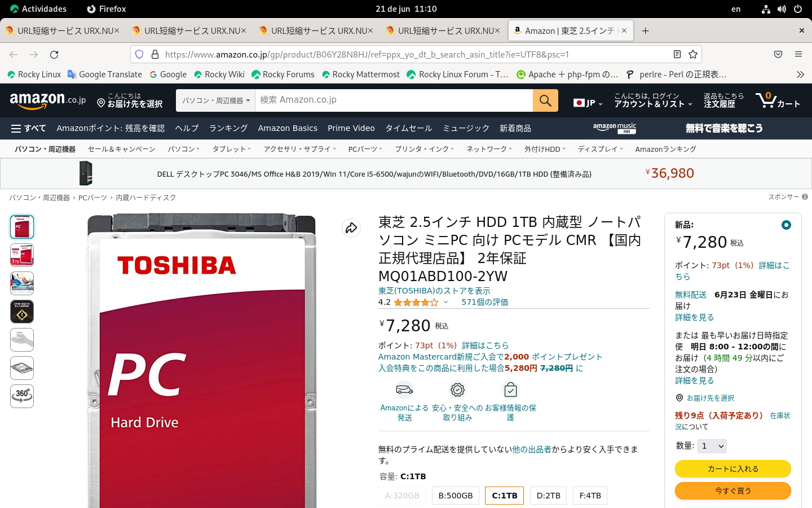Click the customer data protection bag icon
Screen dimensions: 812x508
(510, 389)
